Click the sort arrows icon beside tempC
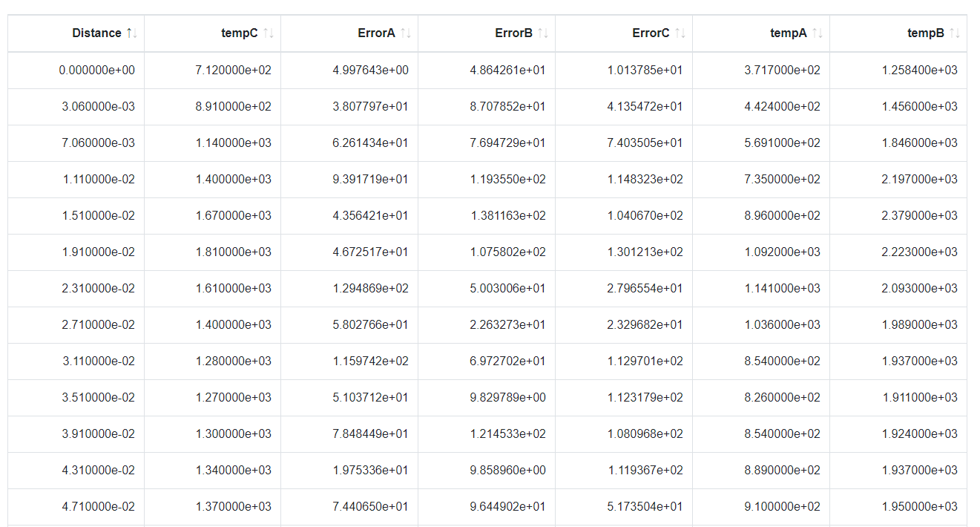980x527 pixels. click(x=269, y=33)
